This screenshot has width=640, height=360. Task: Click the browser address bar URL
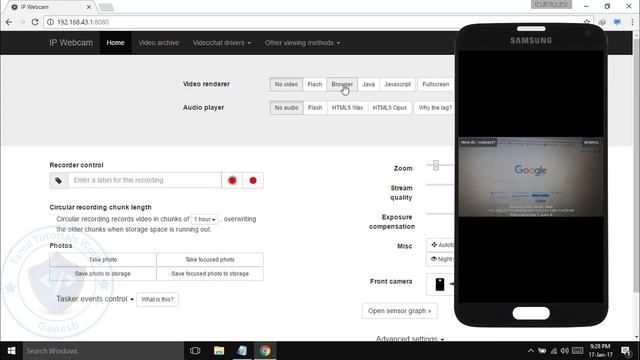(83, 22)
